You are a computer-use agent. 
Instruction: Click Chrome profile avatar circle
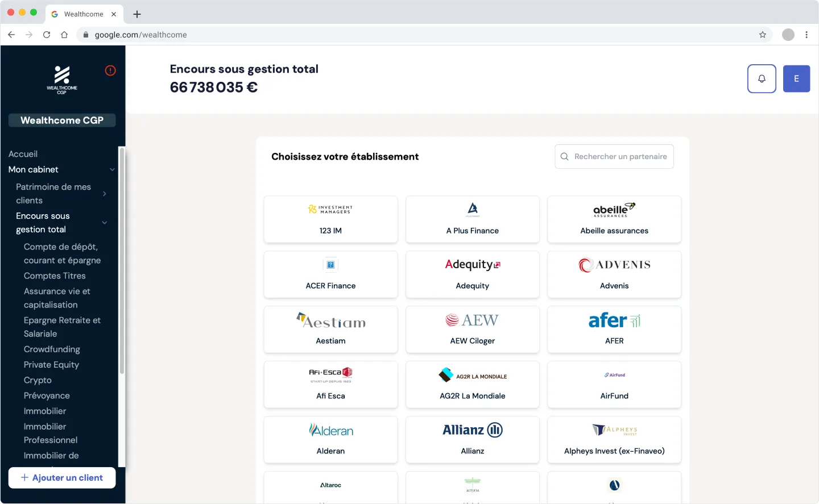pos(788,35)
